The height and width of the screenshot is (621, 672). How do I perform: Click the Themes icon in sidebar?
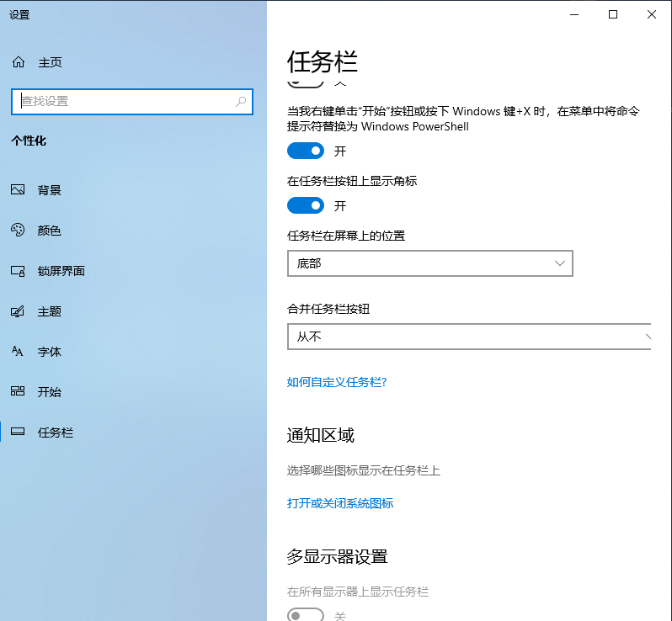18,311
